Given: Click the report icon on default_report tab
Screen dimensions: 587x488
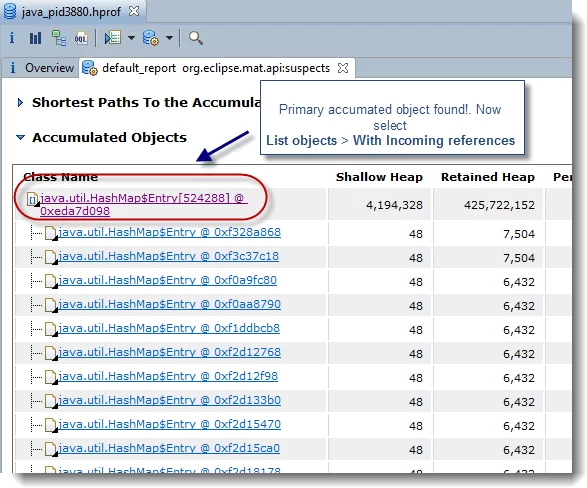Looking at the screenshot, I should 90,68.
